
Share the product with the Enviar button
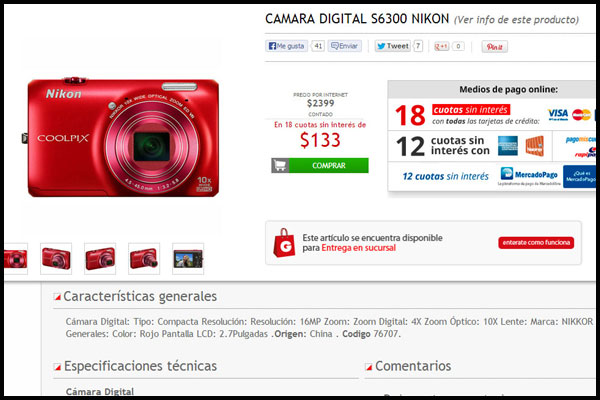click(x=344, y=46)
